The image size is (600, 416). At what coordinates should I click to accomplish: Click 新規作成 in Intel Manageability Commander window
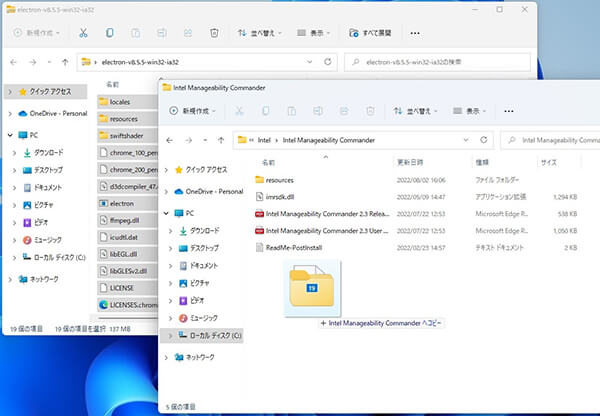click(192, 111)
